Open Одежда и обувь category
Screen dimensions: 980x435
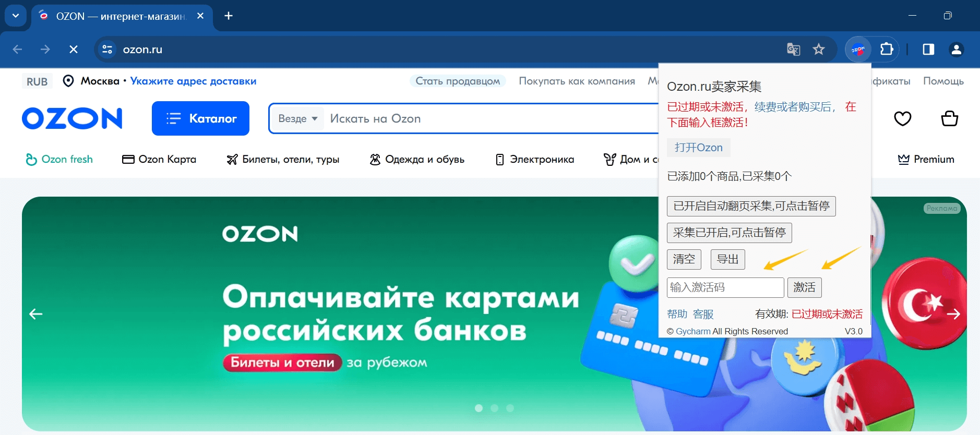point(417,160)
